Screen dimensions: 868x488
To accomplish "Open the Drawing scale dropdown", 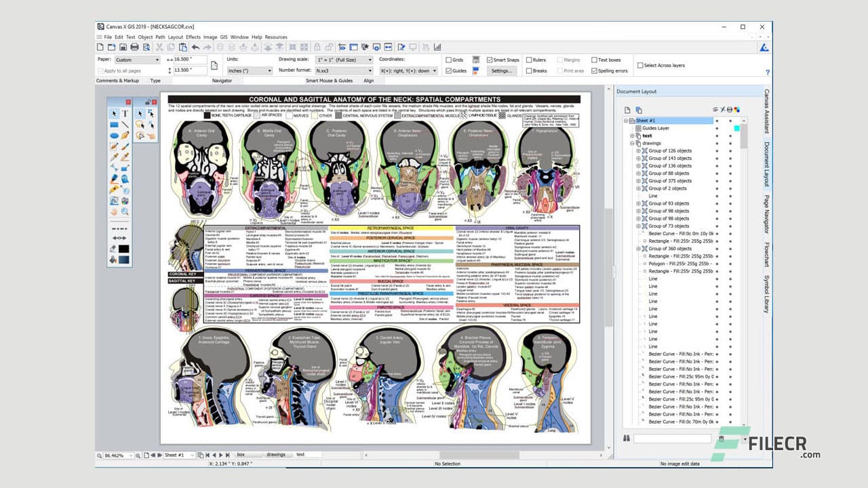I will click(345, 60).
